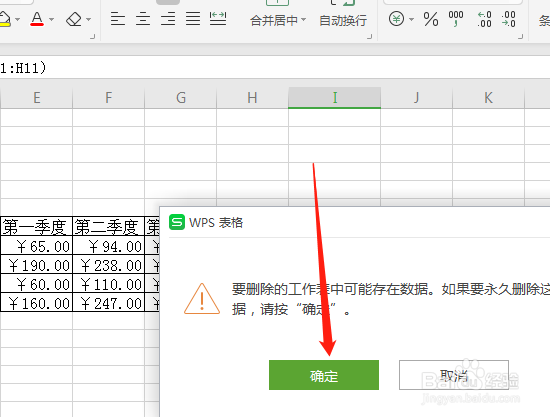Expand the eraser clear options arrow
The image size is (550, 417).
(89, 19)
